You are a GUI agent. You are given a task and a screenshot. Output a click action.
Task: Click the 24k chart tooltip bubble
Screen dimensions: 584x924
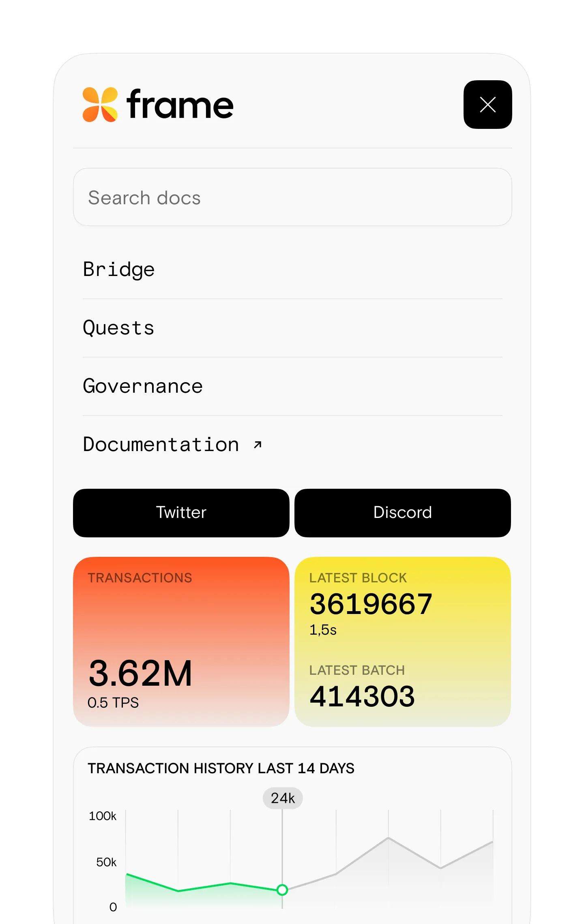[x=283, y=798]
